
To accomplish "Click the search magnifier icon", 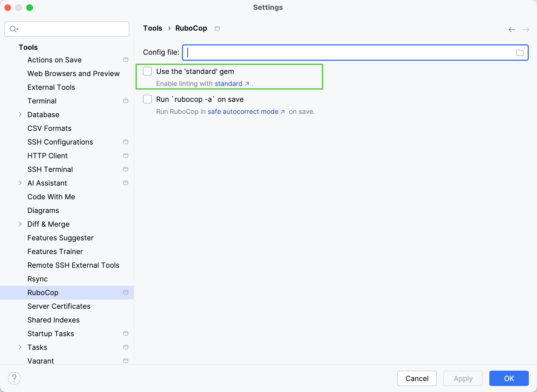I will [x=14, y=29].
